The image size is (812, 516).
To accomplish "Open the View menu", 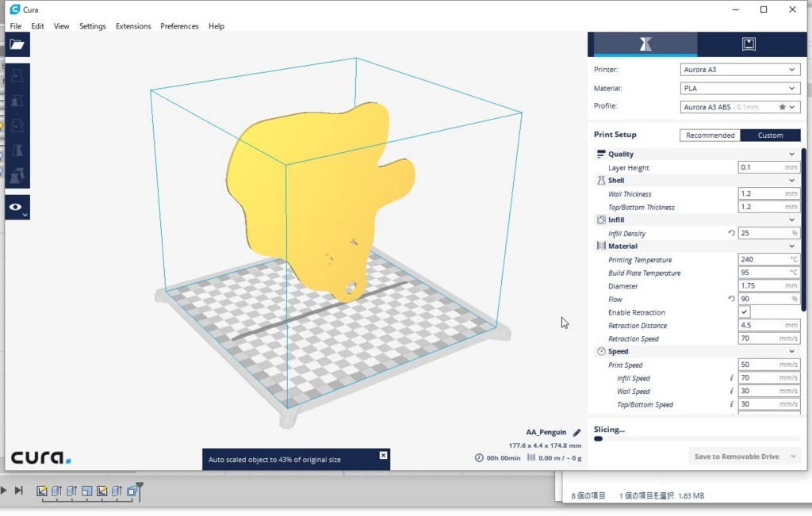I will coord(61,26).
